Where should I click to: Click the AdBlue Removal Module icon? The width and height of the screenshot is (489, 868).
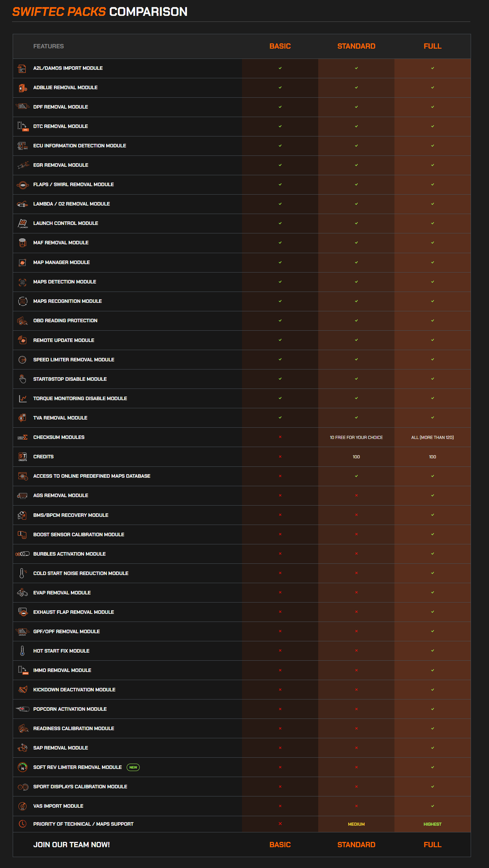pos(23,88)
